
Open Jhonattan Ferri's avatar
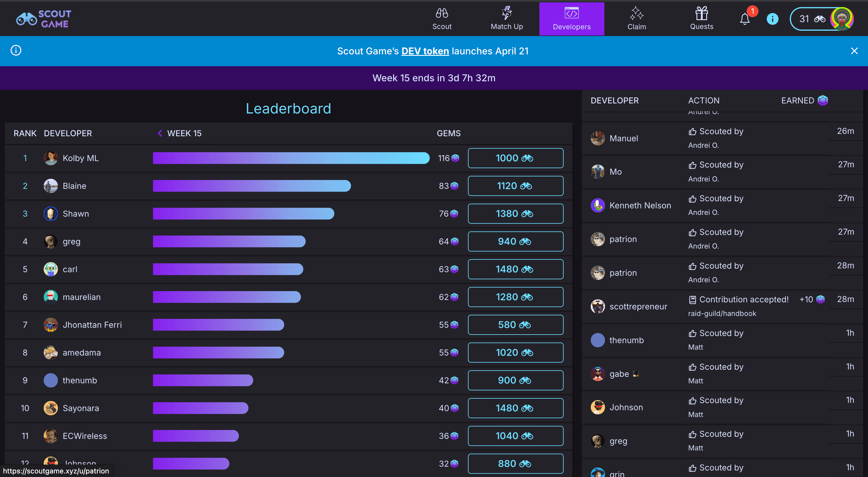50,325
